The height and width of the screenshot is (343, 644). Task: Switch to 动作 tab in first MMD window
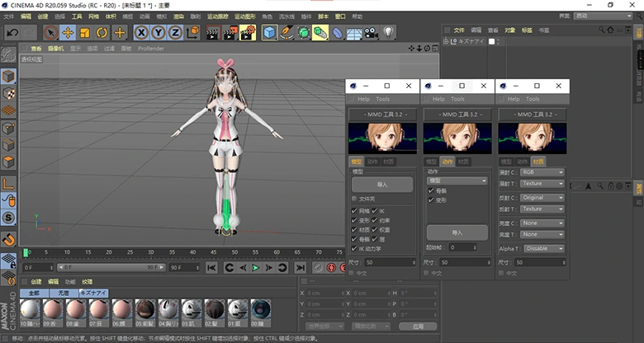click(x=372, y=162)
